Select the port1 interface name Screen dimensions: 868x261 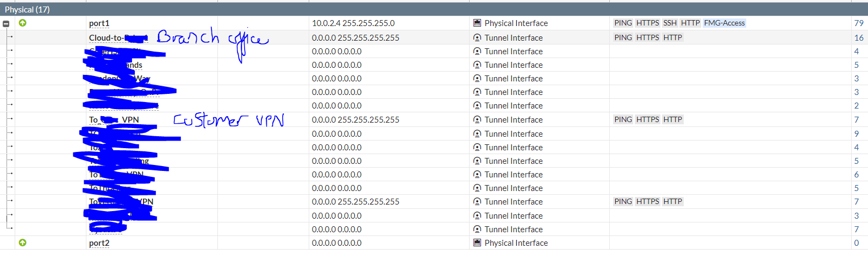[x=99, y=23]
